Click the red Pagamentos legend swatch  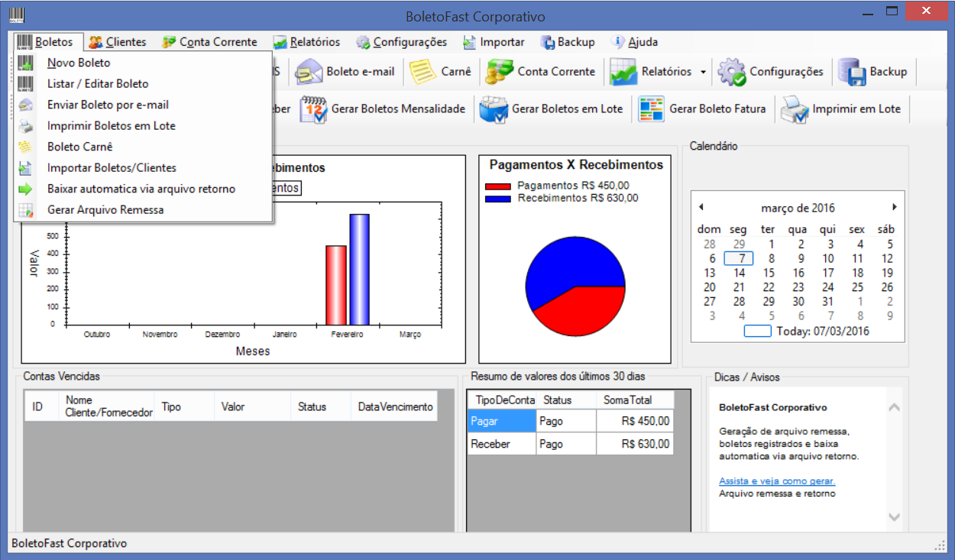click(497, 186)
